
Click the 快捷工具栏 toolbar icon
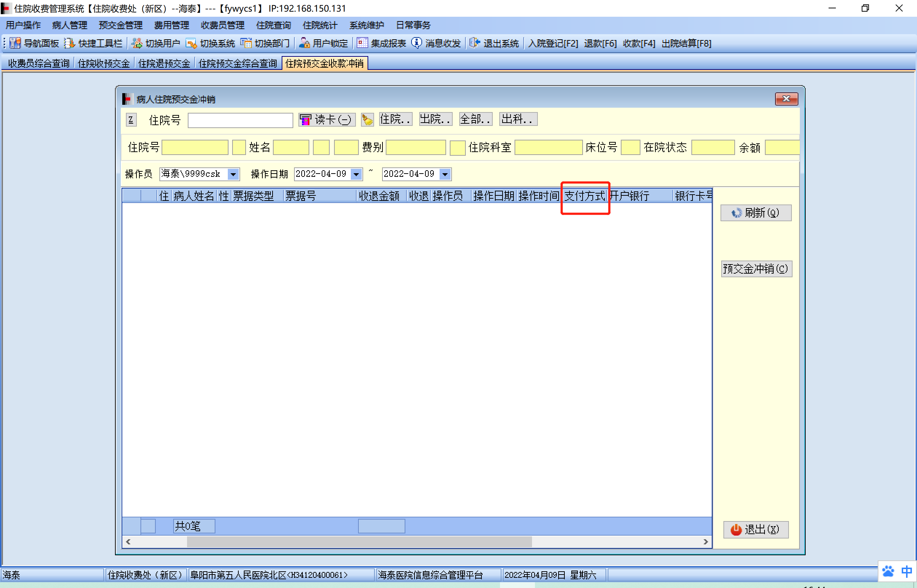(69, 43)
